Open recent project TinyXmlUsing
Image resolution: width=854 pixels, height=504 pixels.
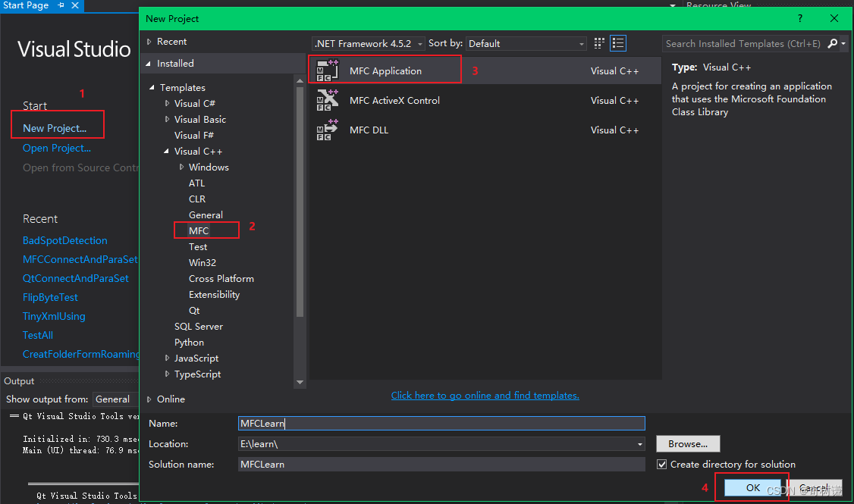54,316
